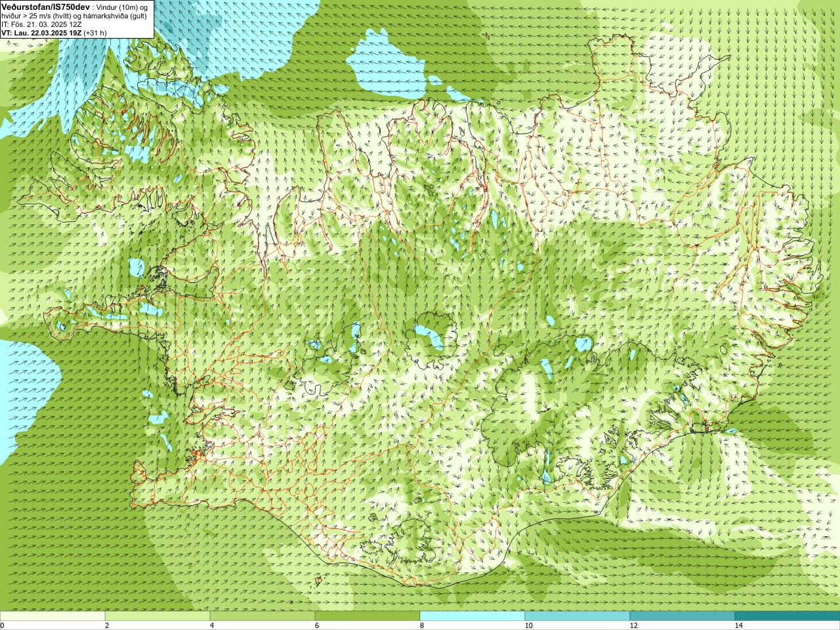Click the legend scale value '0'
This screenshot has width=840, height=630.
click(x=3, y=625)
